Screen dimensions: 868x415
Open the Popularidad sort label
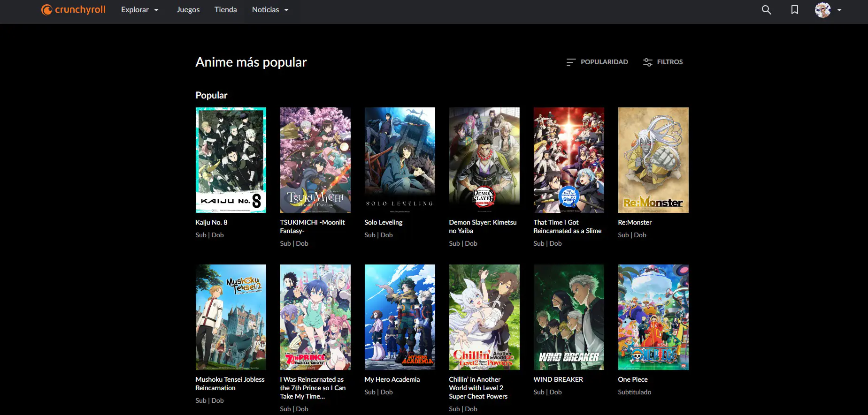[x=604, y=62]
